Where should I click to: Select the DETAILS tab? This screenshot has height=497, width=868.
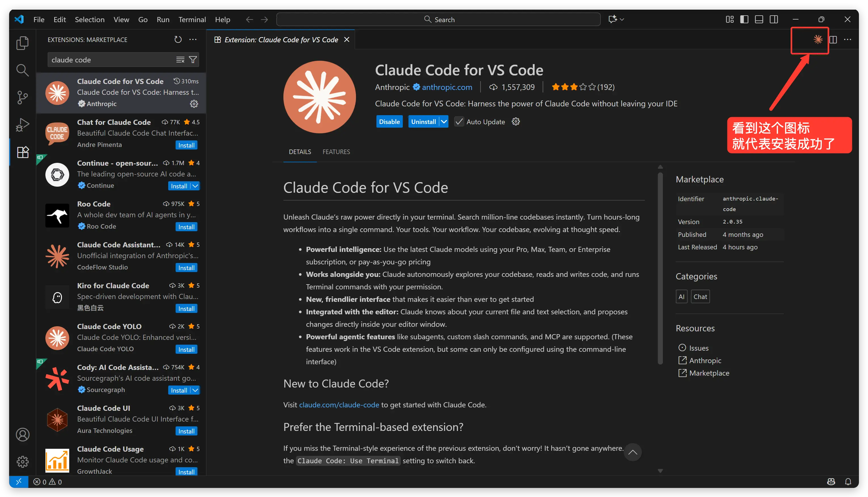(300, 151)
